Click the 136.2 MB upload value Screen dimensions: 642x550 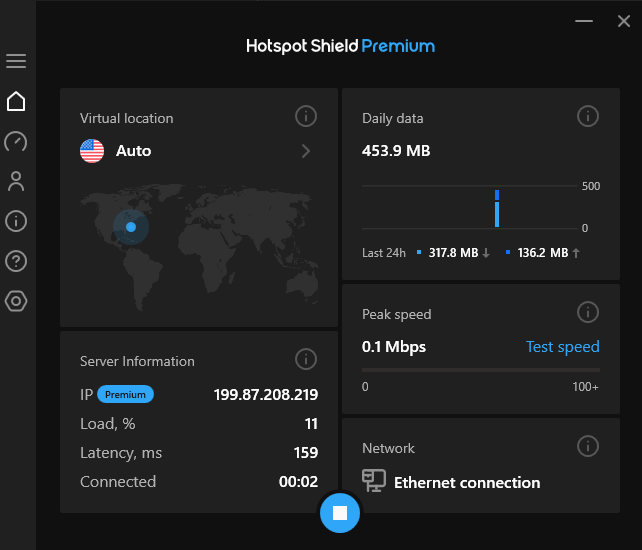click(x=543, y=253)
